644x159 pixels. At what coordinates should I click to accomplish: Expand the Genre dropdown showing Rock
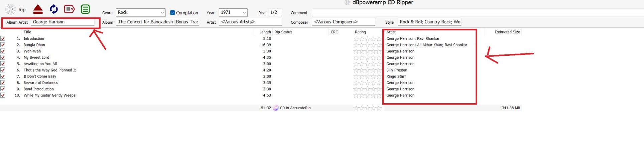click(162, 13)
